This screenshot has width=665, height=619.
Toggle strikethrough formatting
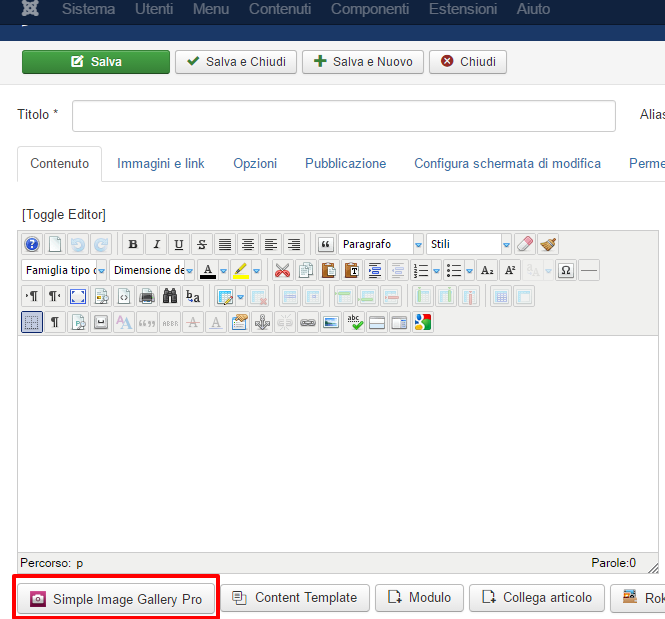202,244
